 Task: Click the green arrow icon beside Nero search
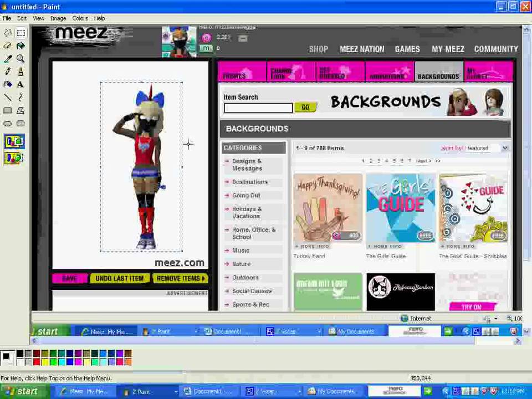click(428, 391)
